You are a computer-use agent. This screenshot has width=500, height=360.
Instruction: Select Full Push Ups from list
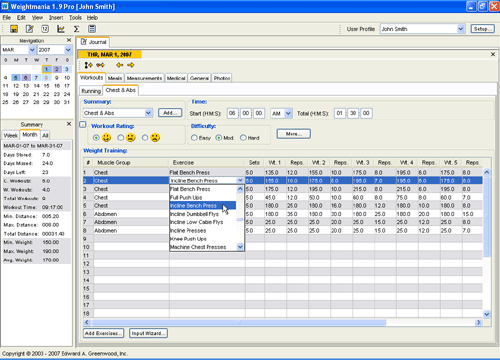click(x=203, y=197)
